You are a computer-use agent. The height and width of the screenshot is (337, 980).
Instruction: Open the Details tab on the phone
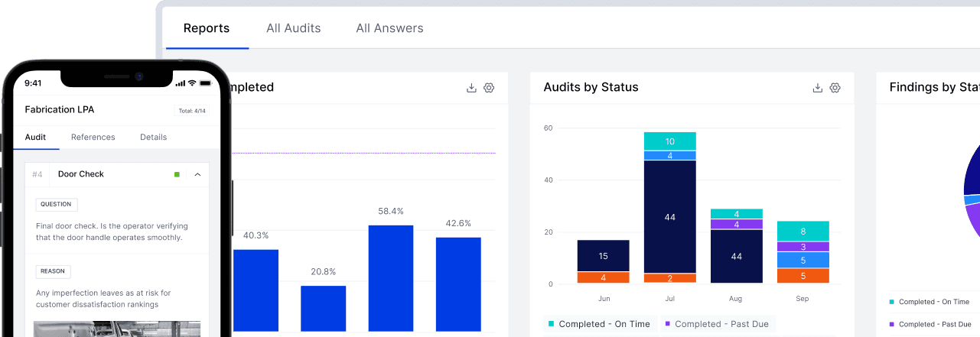click(x=153, y=138)
